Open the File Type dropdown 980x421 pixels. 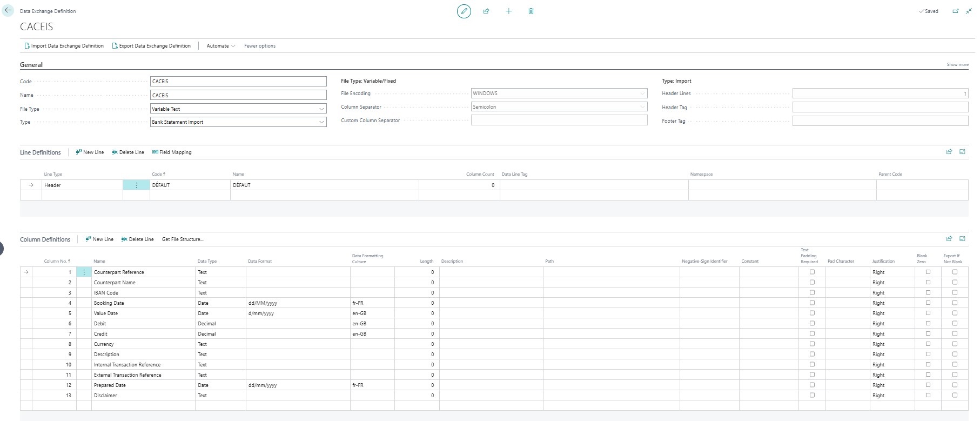coord(238,109)
